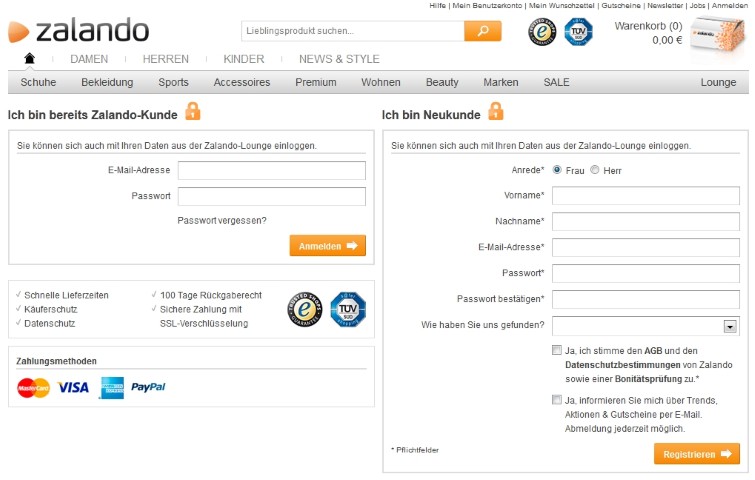Click the Anmelden login button
This screenshot has width=755, height=480.
coord(327,246)
